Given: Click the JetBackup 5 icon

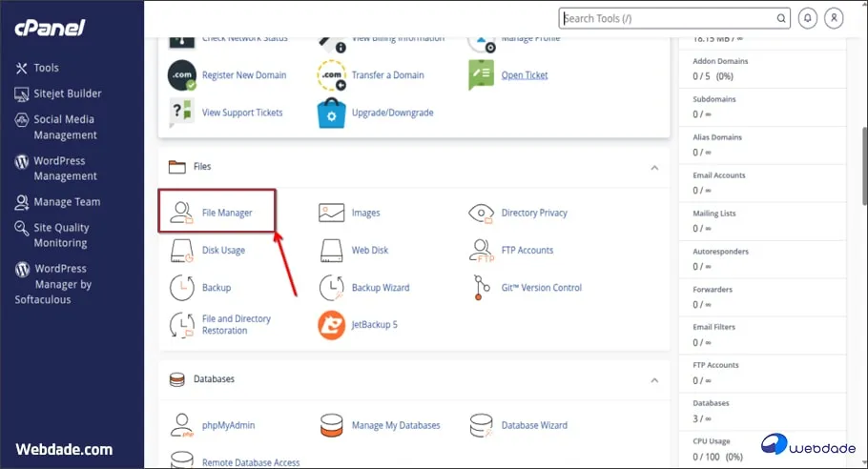Looking at the screenshot, I should click(x=331, y=325).
